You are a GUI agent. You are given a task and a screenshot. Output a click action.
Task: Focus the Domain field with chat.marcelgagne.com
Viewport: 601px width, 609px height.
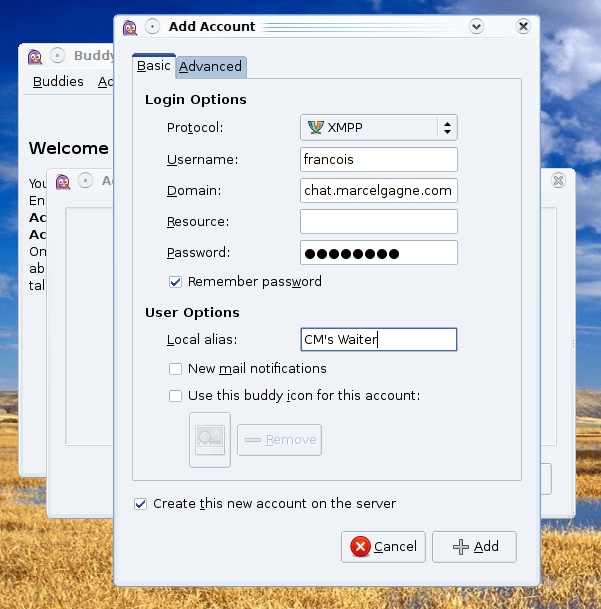[378, 190]
